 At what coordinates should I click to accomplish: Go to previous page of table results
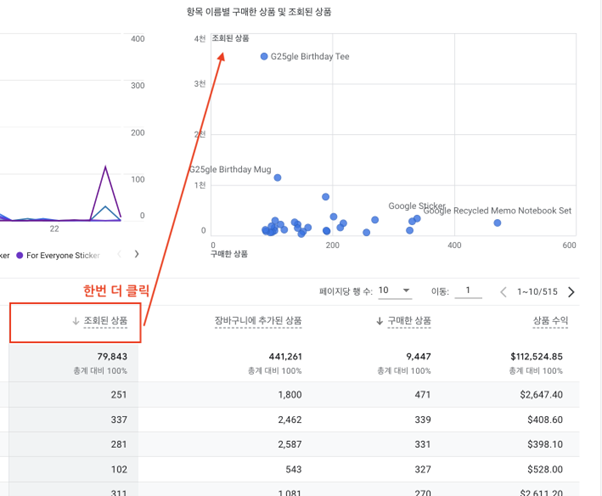click(503, 292)
